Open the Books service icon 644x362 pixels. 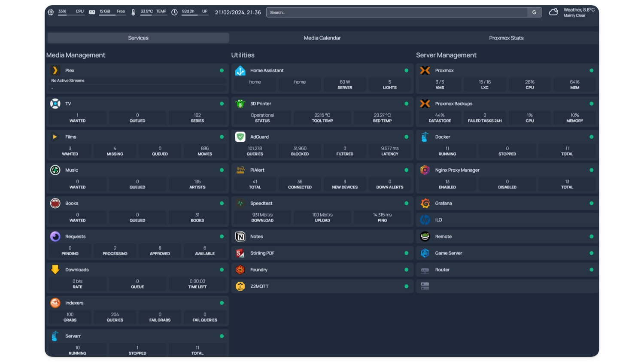pyautogui.click(x=55, y=203)
